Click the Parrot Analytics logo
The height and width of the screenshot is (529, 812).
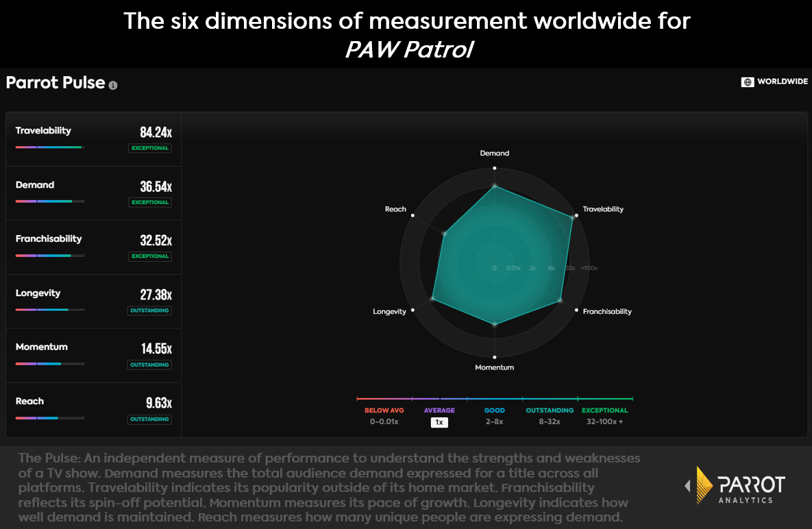[x=735, y=486]
